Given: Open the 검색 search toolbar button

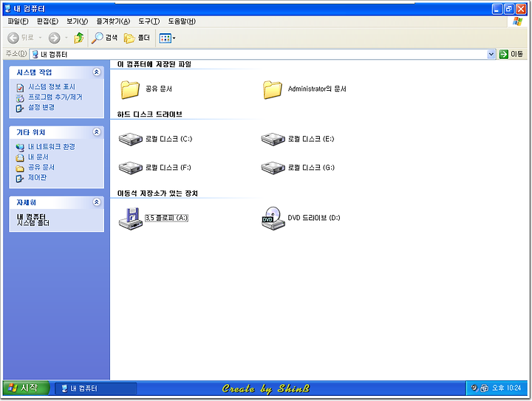Looking at the screenshot, I should pos(104,38).
